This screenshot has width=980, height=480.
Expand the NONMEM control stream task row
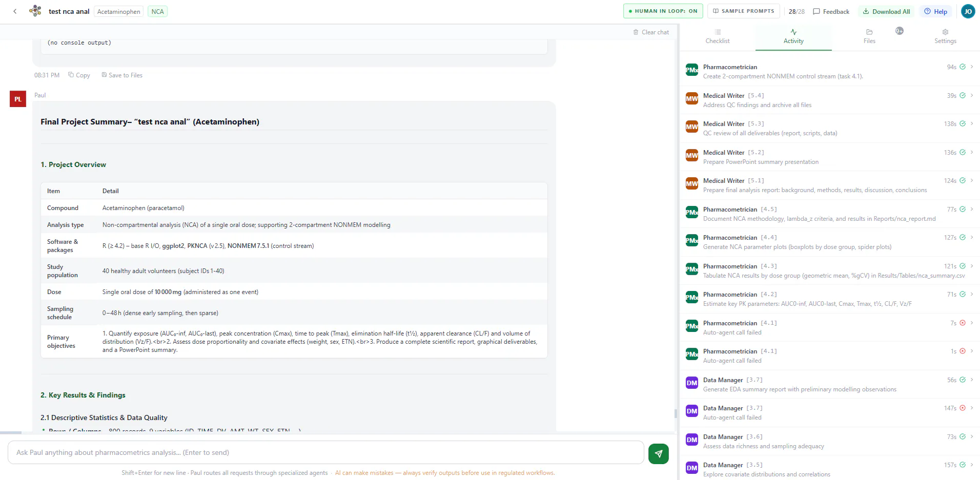click(971, 67)
